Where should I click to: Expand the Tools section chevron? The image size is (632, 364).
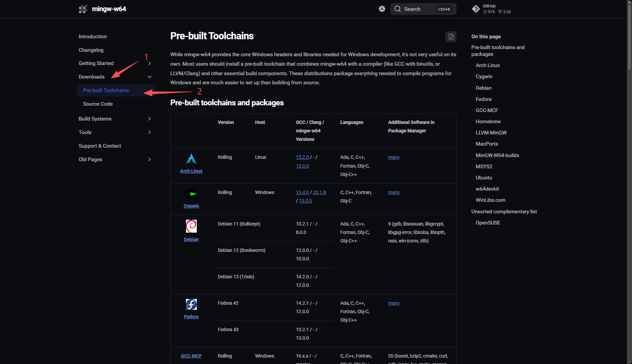point(149,132)
